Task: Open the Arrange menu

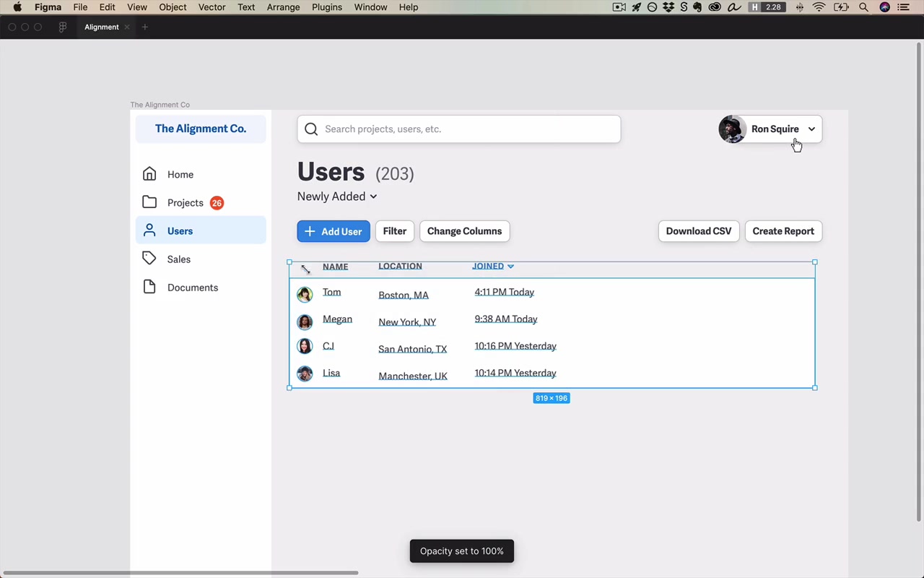Action: pyautogui.click(x=283, y=7)
